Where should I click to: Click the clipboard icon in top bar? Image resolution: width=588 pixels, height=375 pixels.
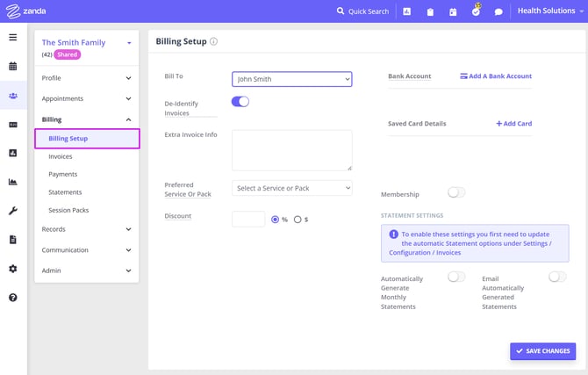click(x=430, y=12)
